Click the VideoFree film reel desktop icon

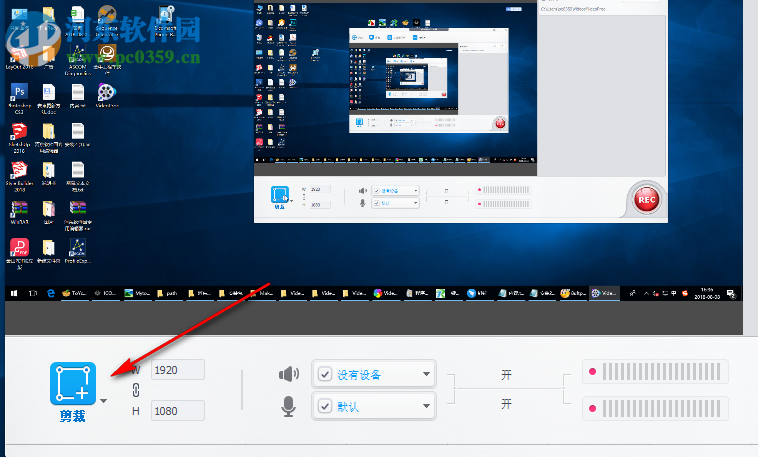[x=107, y=95]
